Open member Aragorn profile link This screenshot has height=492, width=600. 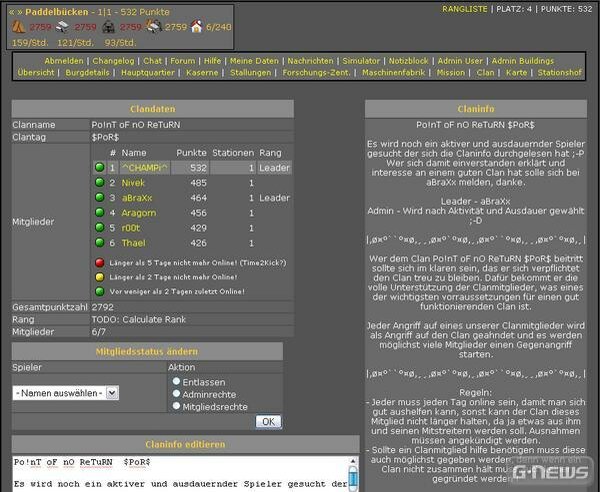[x=139, y=213]
